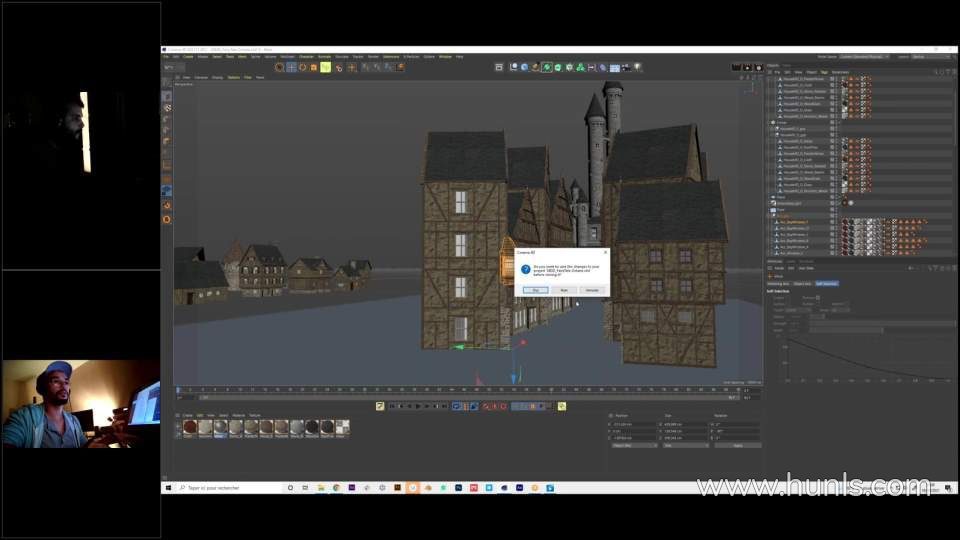Open the viewport Cameras menu
Image resolution: width=960 pixels, height=540 pixels.
click(x=201, y=78)
